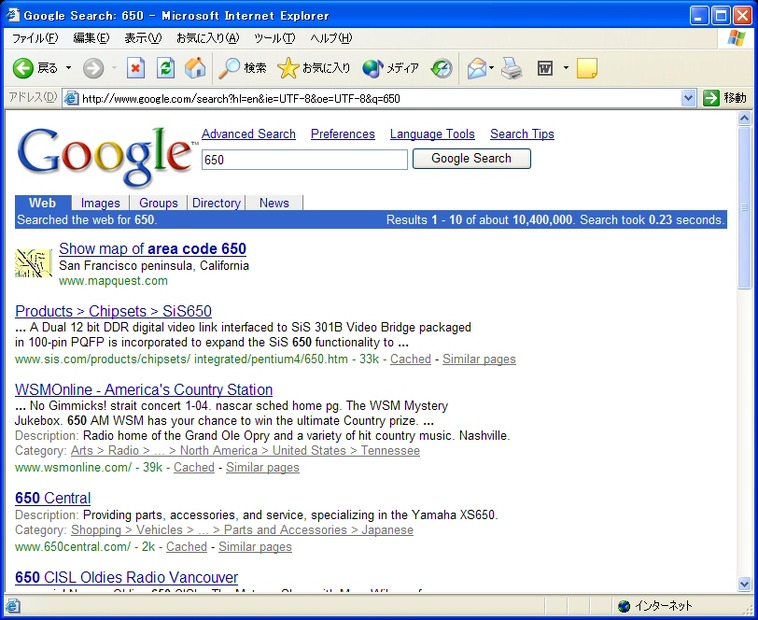Click the scrollbar up arrow
Screen dimensions: 758x620
(x=744, y=118)
